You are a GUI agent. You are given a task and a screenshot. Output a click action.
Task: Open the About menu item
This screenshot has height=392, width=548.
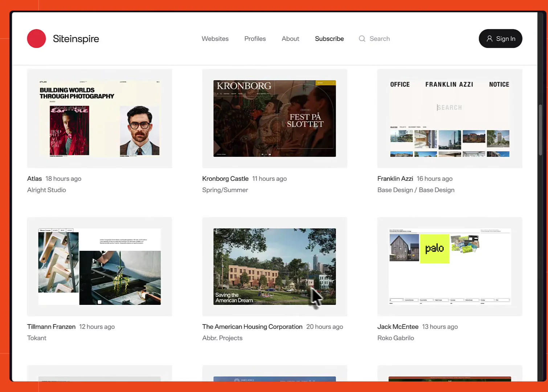(290, 38)
